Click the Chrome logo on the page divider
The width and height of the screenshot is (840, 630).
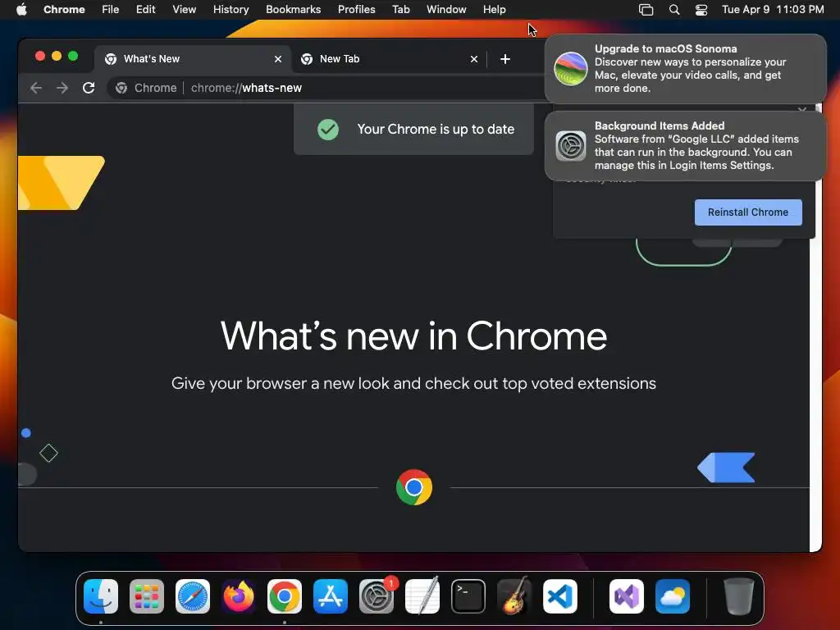pos(414,487)
